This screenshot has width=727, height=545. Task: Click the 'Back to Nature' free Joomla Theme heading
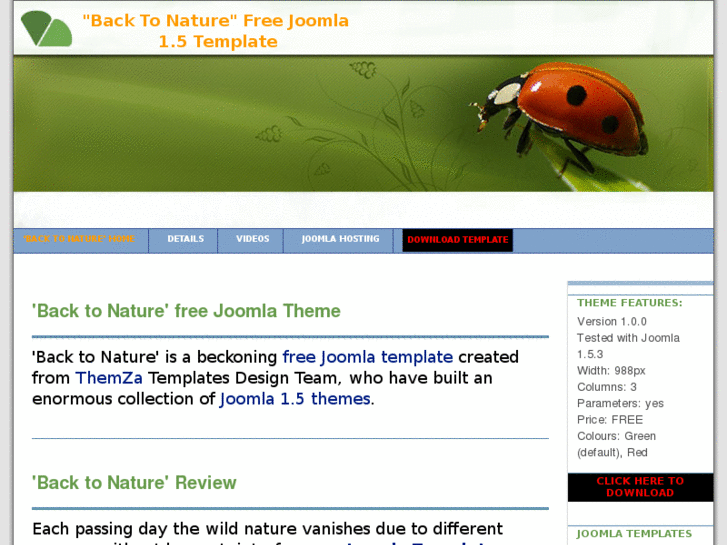pos(186,311)
